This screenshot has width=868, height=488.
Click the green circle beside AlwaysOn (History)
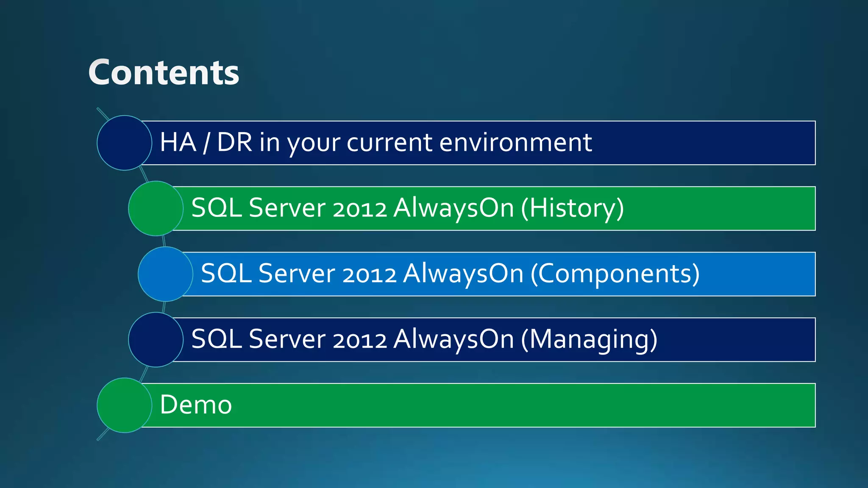click(x=156, y=208)
